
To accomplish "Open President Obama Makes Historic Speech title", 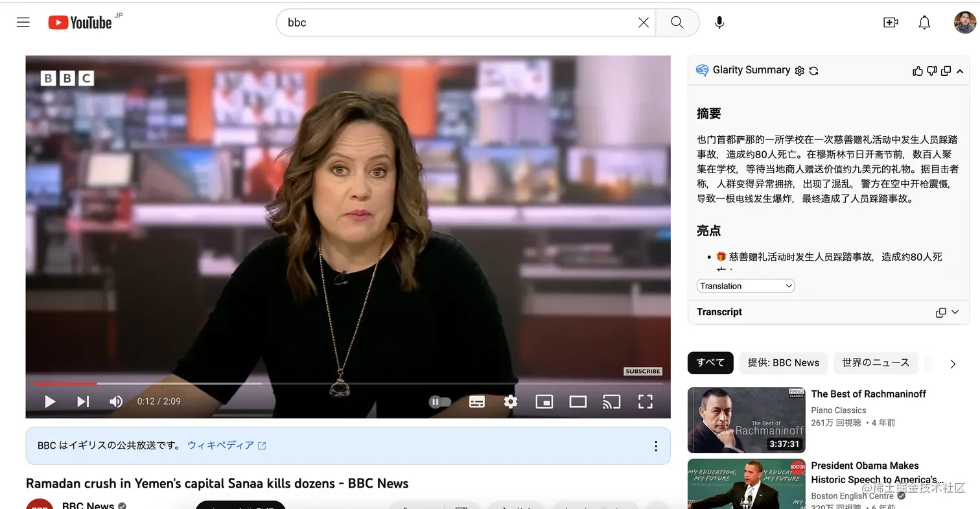I will tap(878, 473).
